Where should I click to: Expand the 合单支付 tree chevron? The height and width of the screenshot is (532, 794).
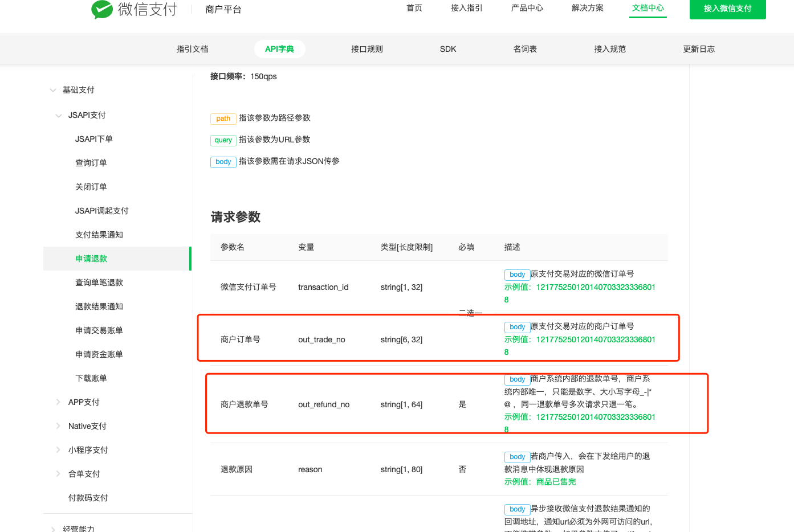click(58, 474)
